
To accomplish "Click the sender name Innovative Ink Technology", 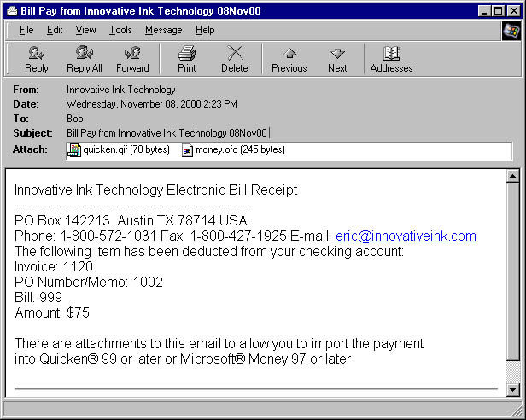I will click(x=120, y=90).
